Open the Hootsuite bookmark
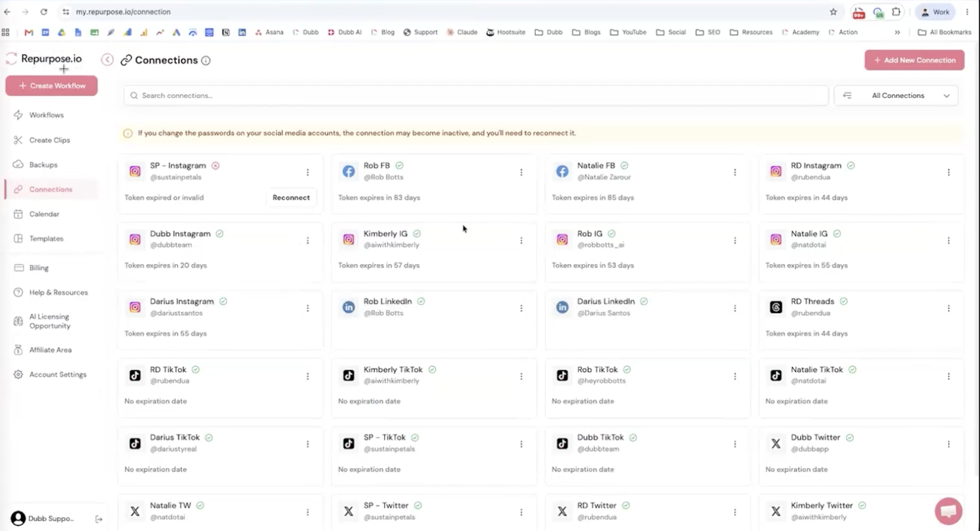This screenshot has width=980, height=531. [x=506, y=32]
